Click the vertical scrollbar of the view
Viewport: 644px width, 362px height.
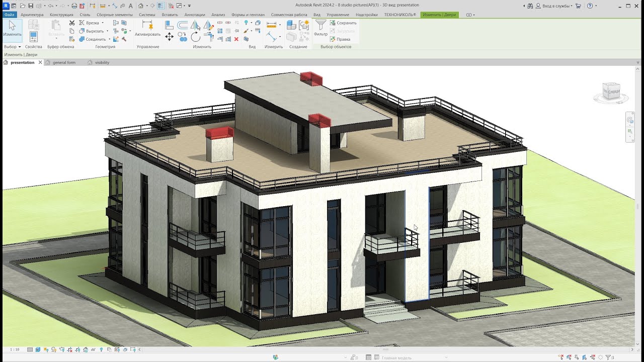click(x=638, y=206)
